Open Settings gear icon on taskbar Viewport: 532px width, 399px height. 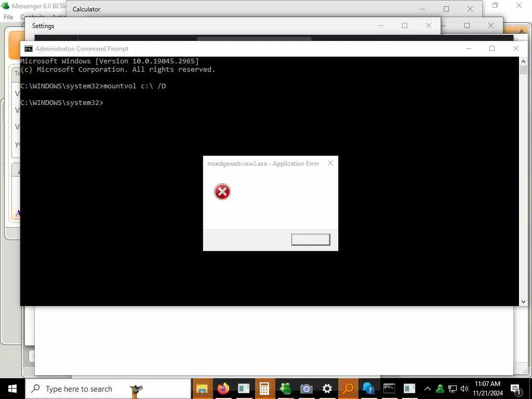click(327, 389)
